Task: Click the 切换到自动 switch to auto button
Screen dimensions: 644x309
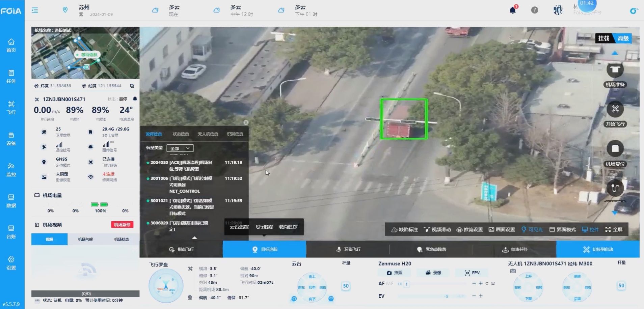Action: [598, 249]
